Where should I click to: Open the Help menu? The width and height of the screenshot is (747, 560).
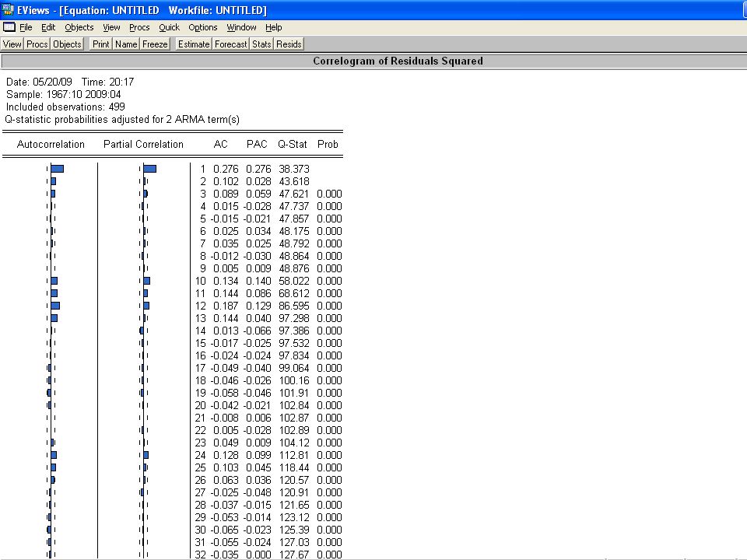tap(273, 28)
